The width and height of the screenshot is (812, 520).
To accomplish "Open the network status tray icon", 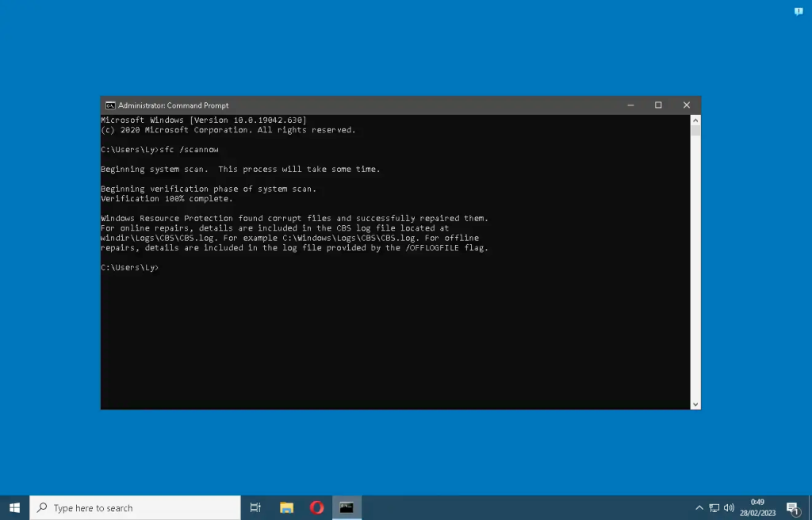I will point(714,507).
